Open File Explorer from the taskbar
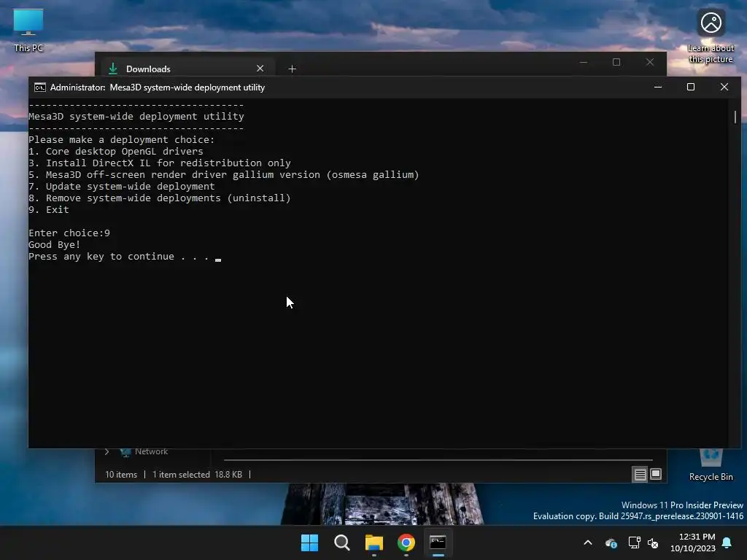This screenshot has width=747, height=560. (374, 542)
